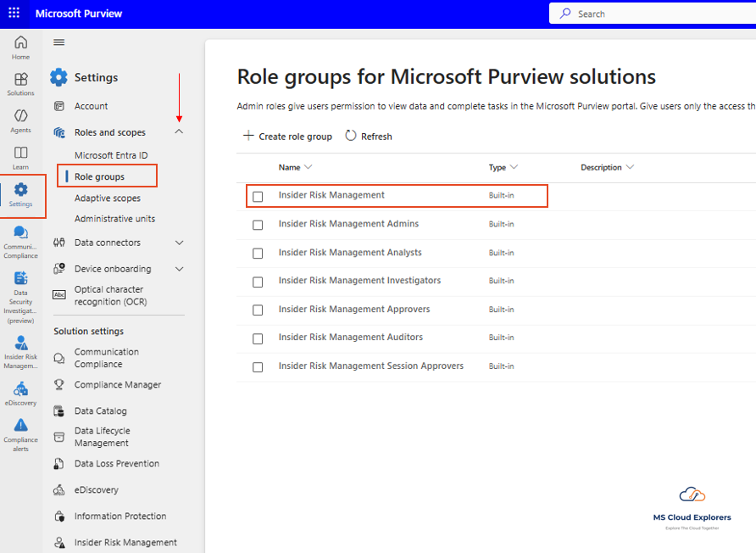Check Insider Risk Management Admins checkbox
Viewport: 756px width, 553px height.
[258, 225]
